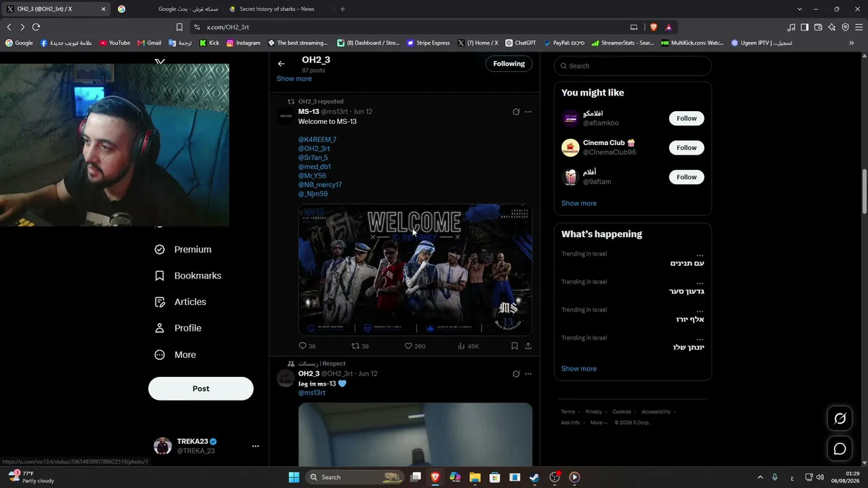
Task: Repost the MS-13 Welcome post
Action: coord(360,346)
